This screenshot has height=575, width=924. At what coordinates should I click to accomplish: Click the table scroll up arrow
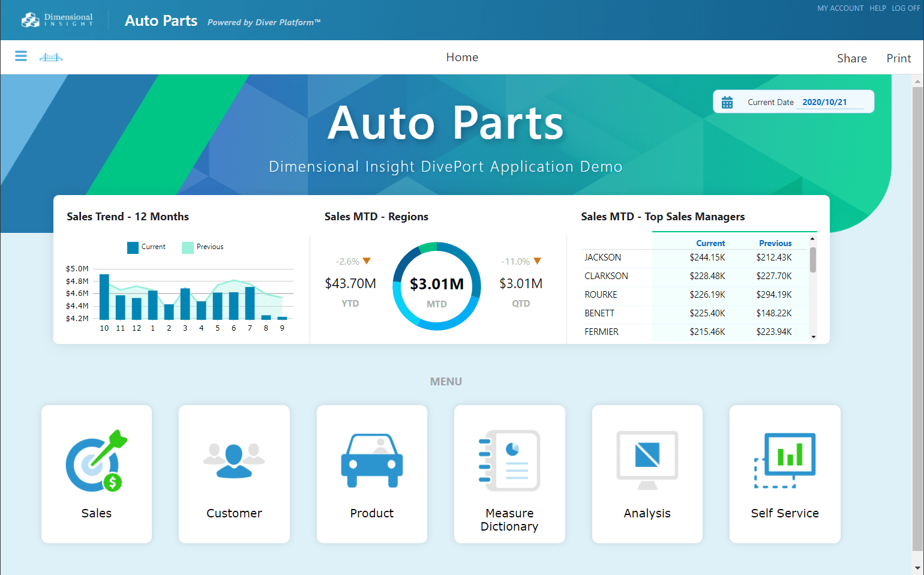point(813,239)
